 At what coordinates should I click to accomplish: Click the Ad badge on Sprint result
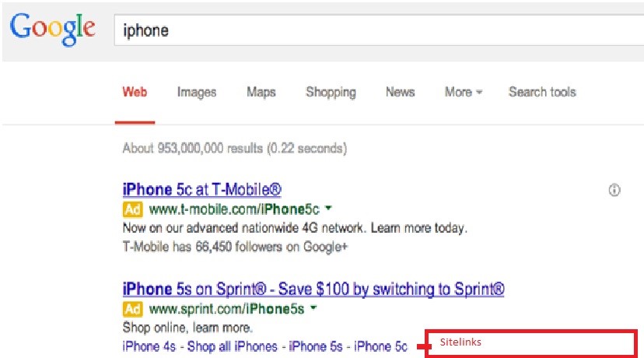point(132,310)
